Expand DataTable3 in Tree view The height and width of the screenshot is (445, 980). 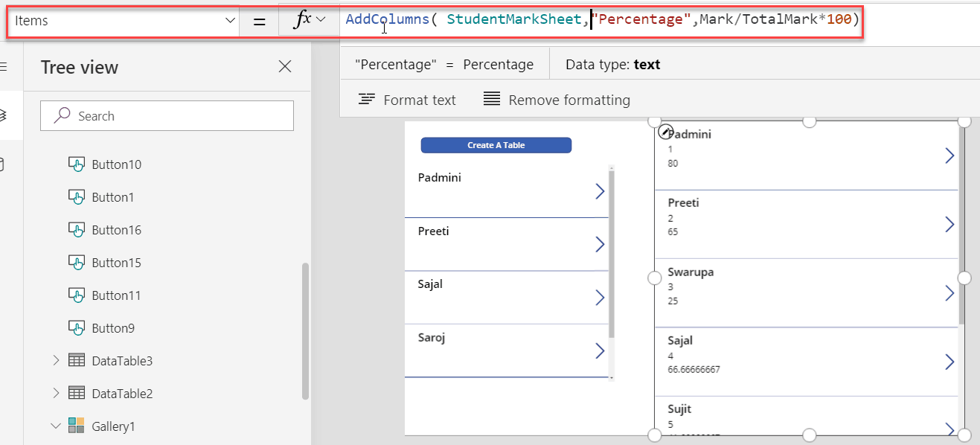click(55, 360)
